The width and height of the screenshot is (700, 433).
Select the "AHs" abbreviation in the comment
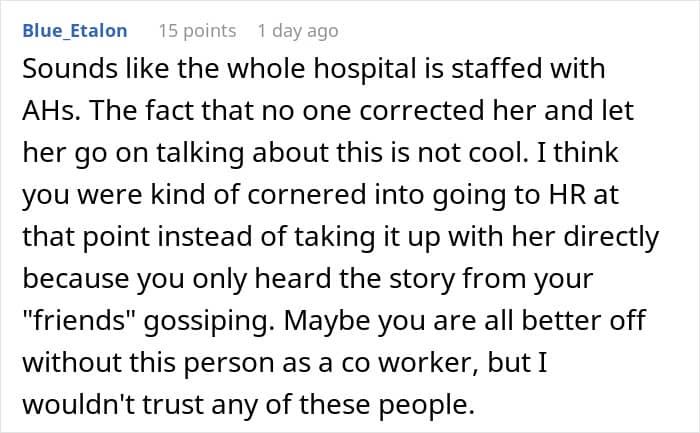[x=51, y=111]
